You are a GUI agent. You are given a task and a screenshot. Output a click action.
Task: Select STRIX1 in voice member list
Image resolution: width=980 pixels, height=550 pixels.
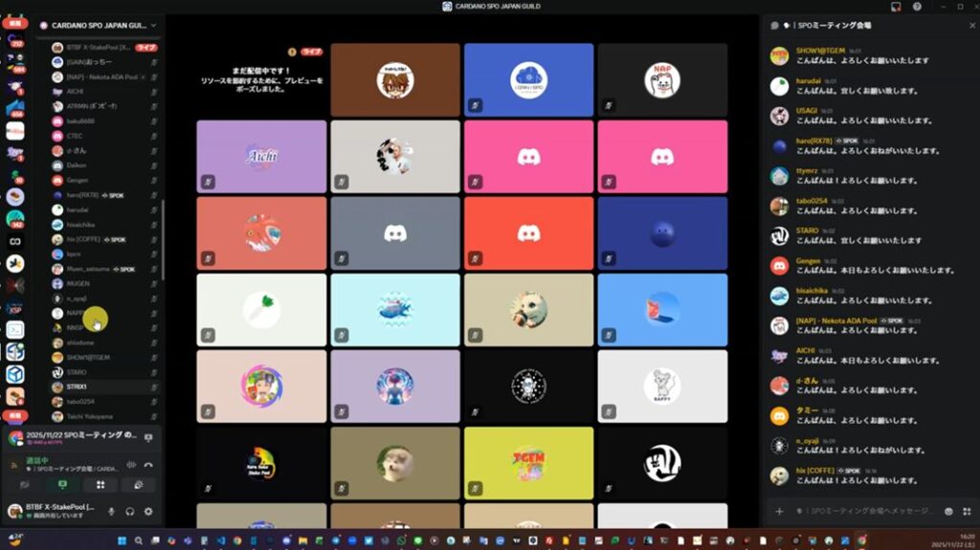click(77, 386)
